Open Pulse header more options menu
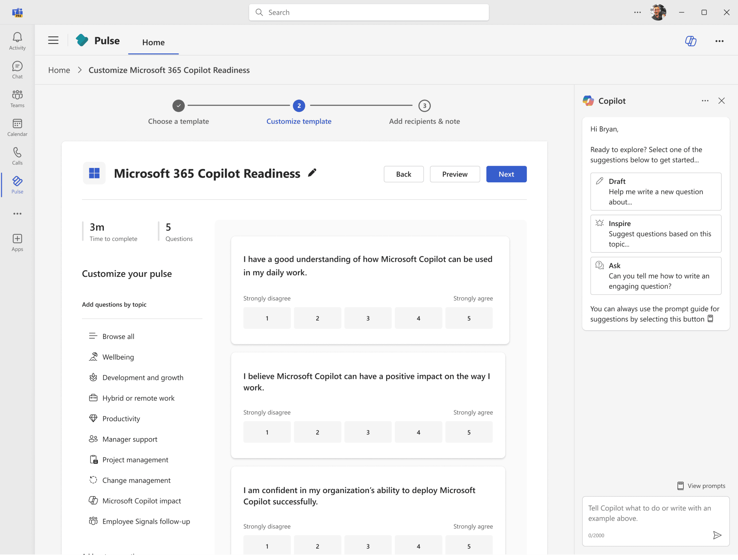738x560 pixels. pyautogui.click(x=719, y=41)
